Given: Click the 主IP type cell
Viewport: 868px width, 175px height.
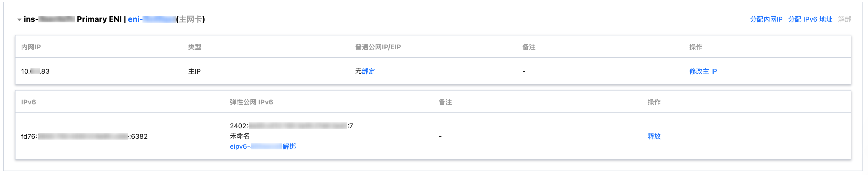Looking at the screenshot, I should [x=195, y=71].
